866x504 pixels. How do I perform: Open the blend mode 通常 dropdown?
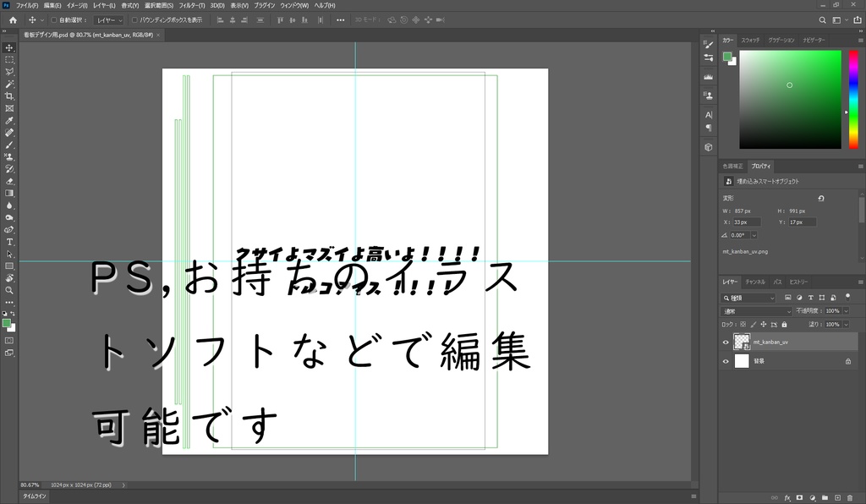pyautogui.click(x=757, y=311)
